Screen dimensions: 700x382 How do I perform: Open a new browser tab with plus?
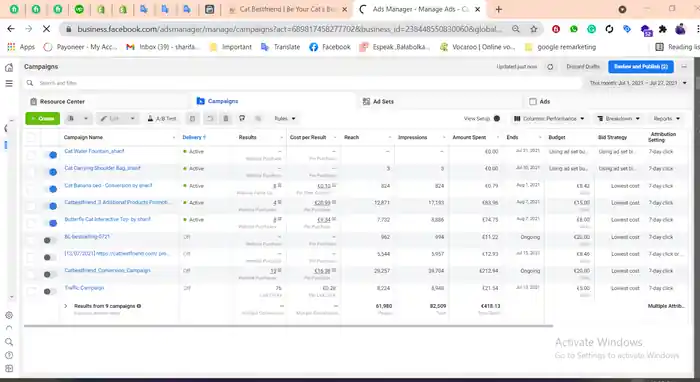499,9
